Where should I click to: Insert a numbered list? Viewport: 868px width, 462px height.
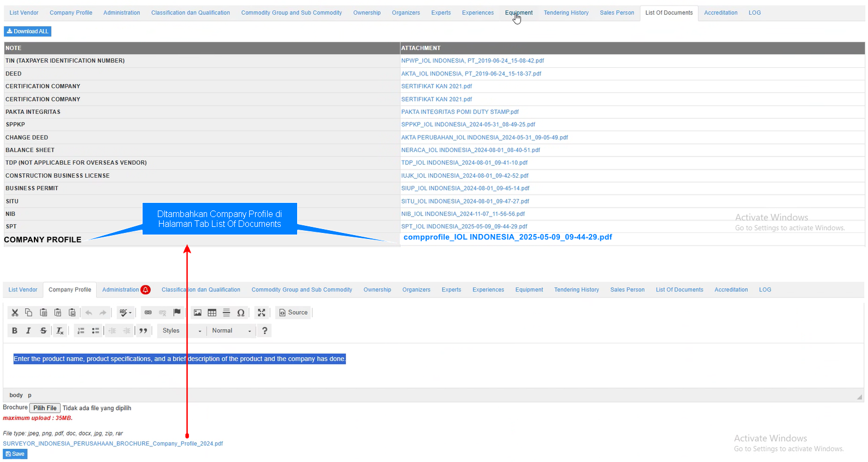(x=81, y=331)
